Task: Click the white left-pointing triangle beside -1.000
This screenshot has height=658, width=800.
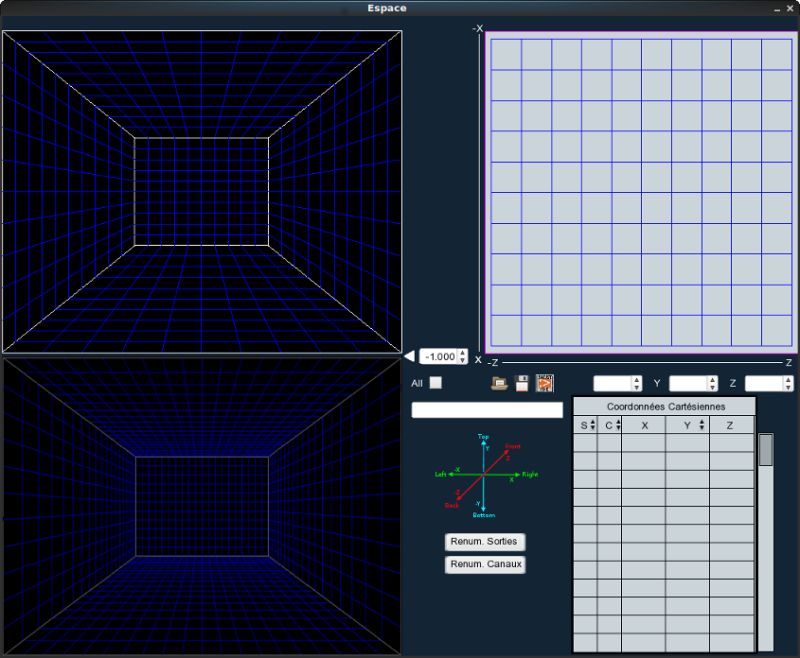Action: 410,356
